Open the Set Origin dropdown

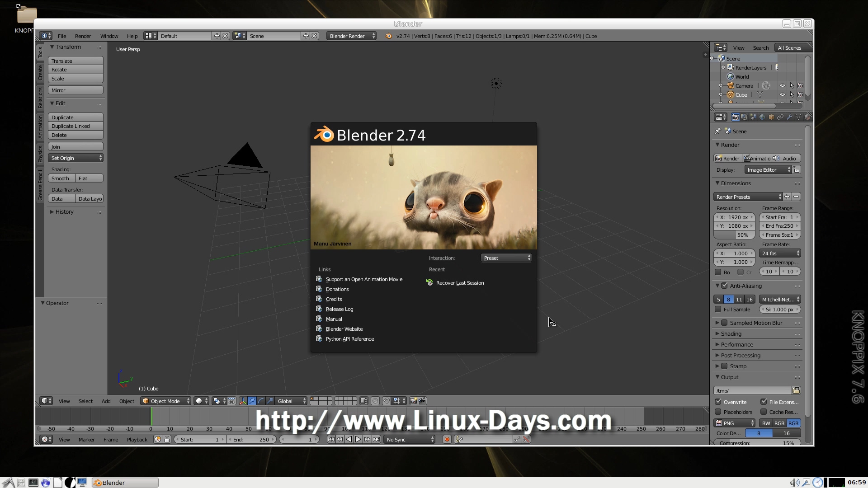click(x=75, y=158)
